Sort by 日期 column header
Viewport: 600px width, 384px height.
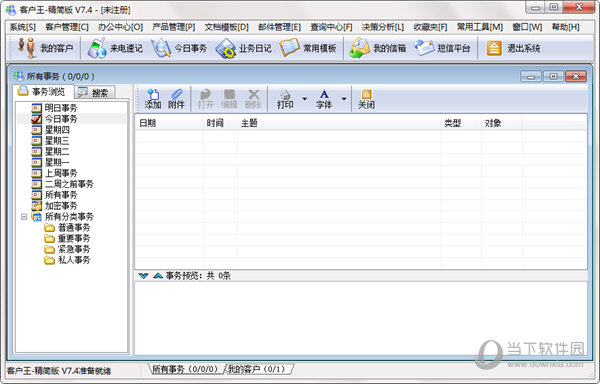click(169, 123)
